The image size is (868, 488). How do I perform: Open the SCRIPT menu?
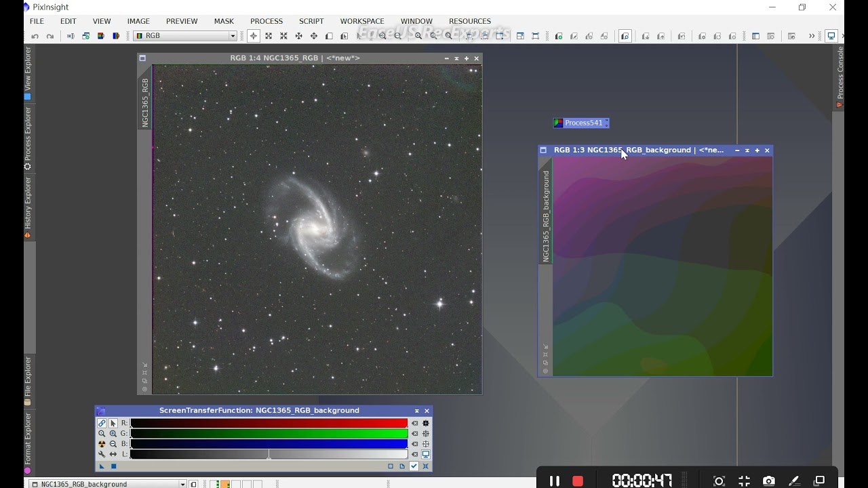[311, 21]
